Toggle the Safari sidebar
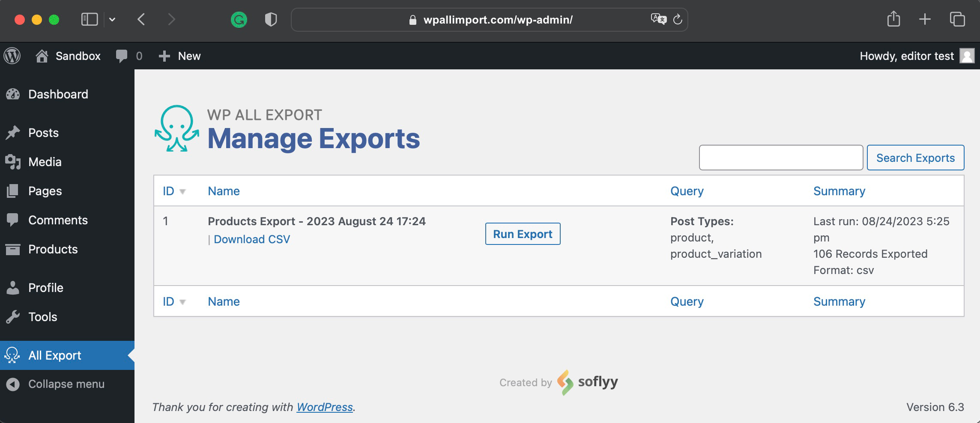 coord(90,19)
